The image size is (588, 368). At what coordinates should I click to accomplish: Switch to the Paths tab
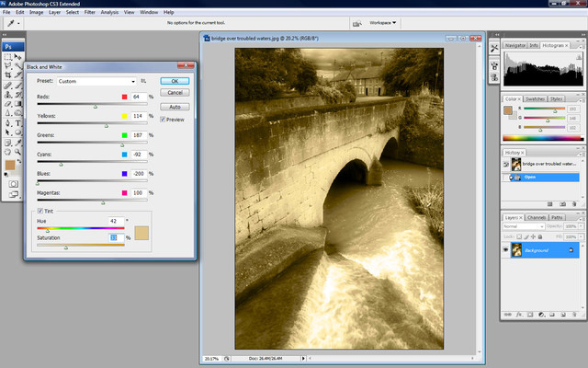[557, 218]
